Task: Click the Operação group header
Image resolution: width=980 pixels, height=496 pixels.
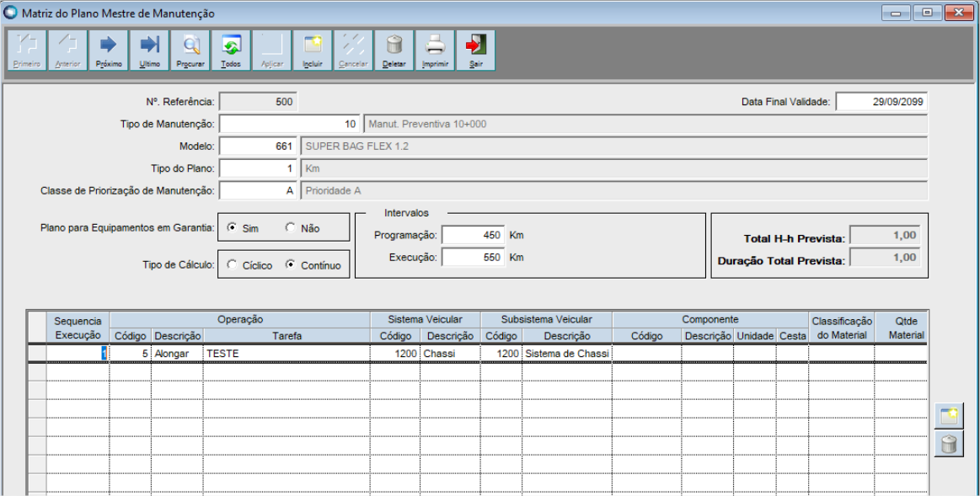Action: point(240,320)
